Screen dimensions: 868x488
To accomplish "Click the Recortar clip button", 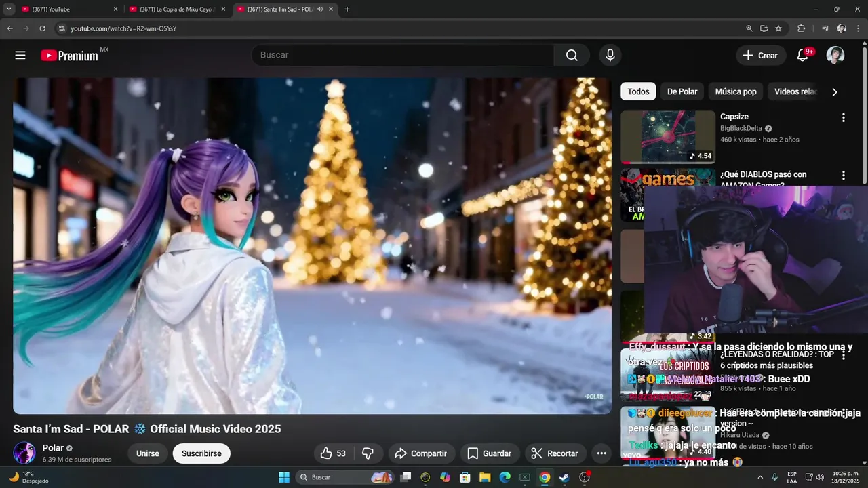I will pos(555,453).
